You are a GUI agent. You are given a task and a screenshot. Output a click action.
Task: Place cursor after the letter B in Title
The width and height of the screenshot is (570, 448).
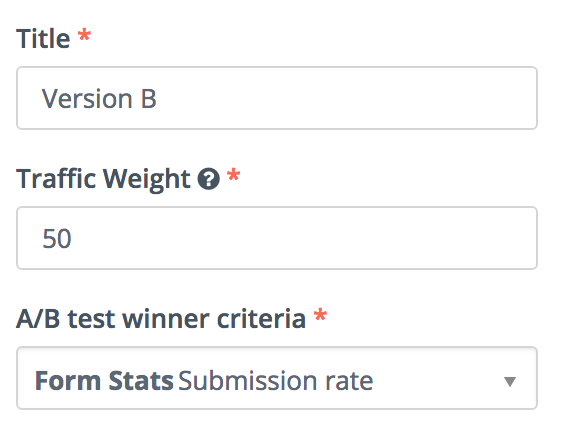point(157,99)
